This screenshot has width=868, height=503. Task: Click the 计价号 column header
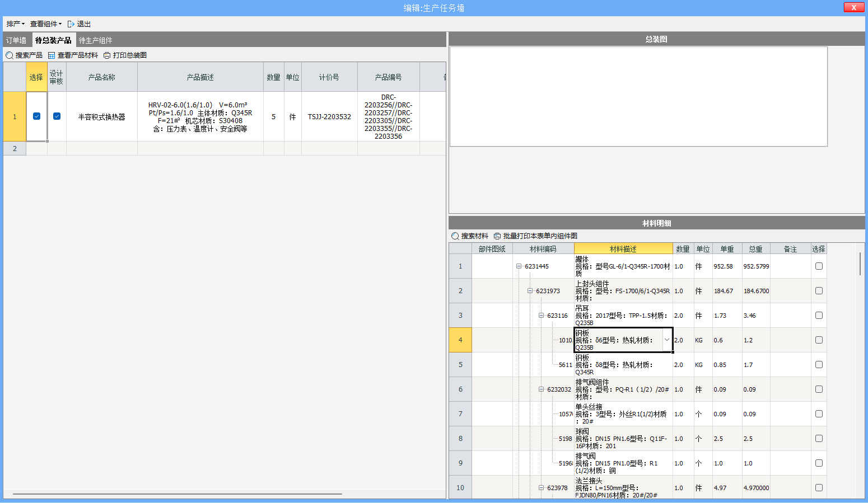click(329, 77)
